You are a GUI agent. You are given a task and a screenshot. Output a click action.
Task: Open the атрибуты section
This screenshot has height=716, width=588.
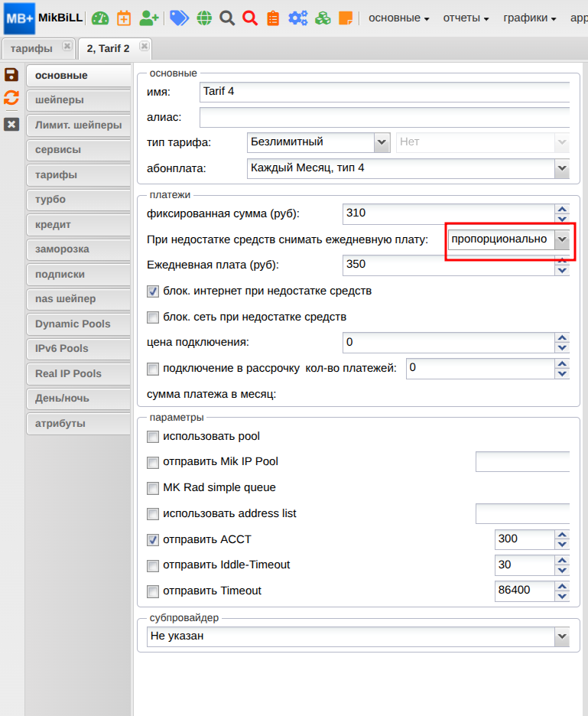tap(78, 424)
